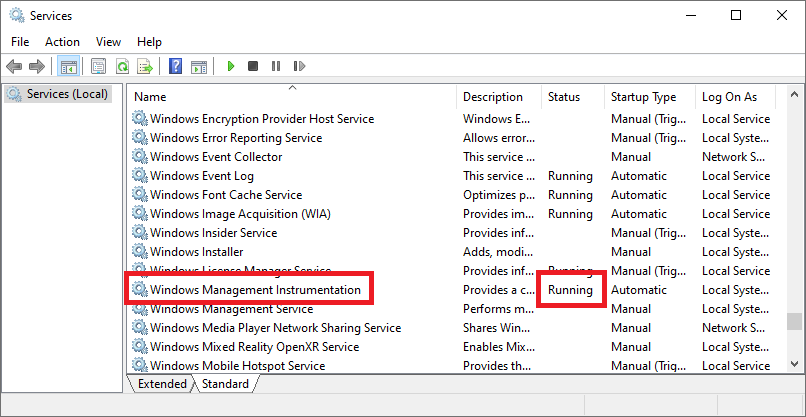Click the scrollbar down arrow
806x417 pixels.
click(794, 364)
